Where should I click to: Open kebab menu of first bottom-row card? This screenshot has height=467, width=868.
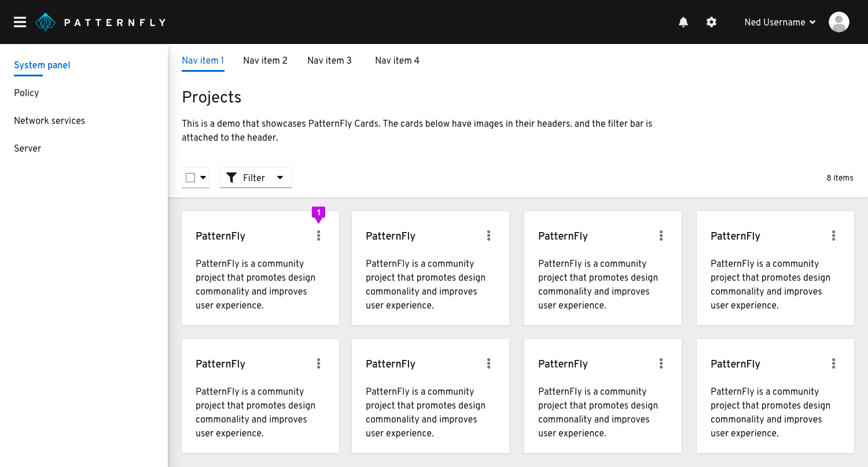319,363
